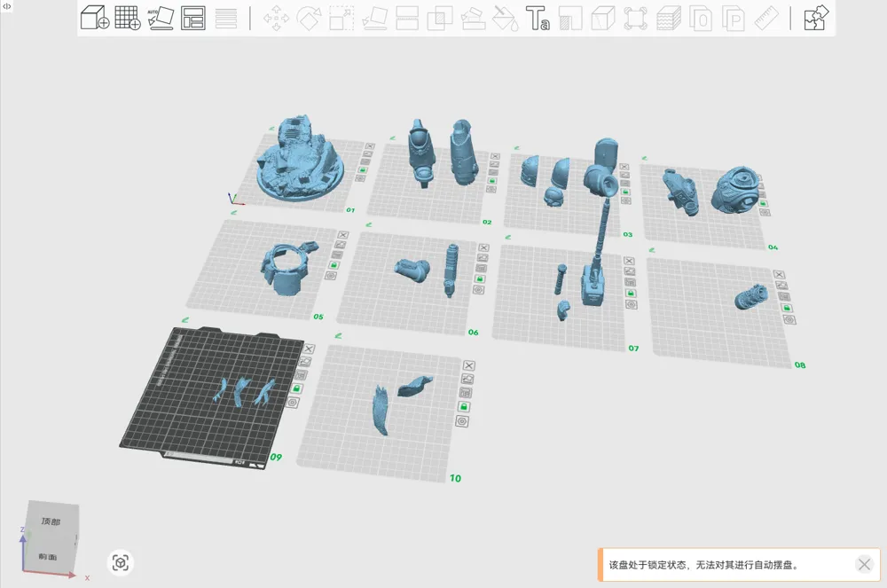The height and width of the screenshot is (588, 887).
Task: Edit plate 05 name with green pencil
Action: [x=233, y=212]
